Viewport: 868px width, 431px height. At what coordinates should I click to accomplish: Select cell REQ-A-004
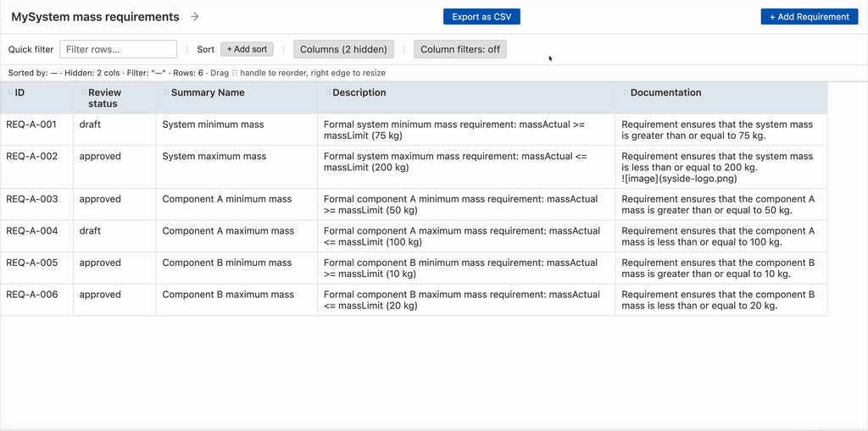(36, 236)
